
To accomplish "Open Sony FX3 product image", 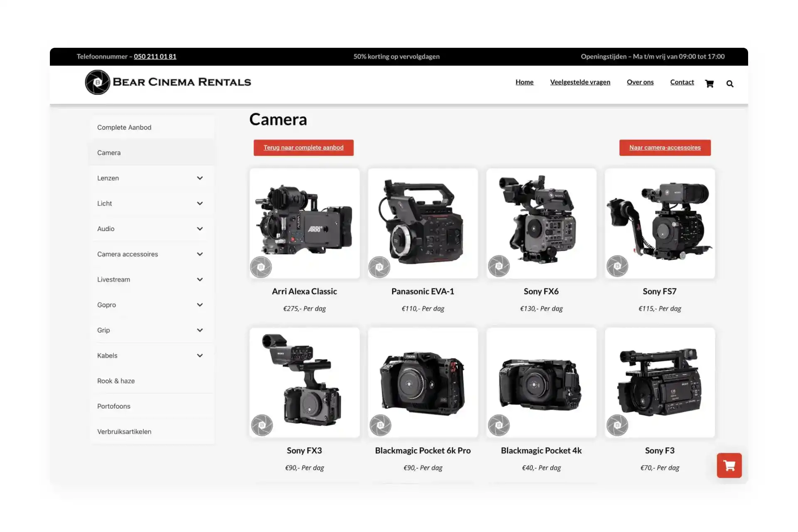I will pos(305,382).
